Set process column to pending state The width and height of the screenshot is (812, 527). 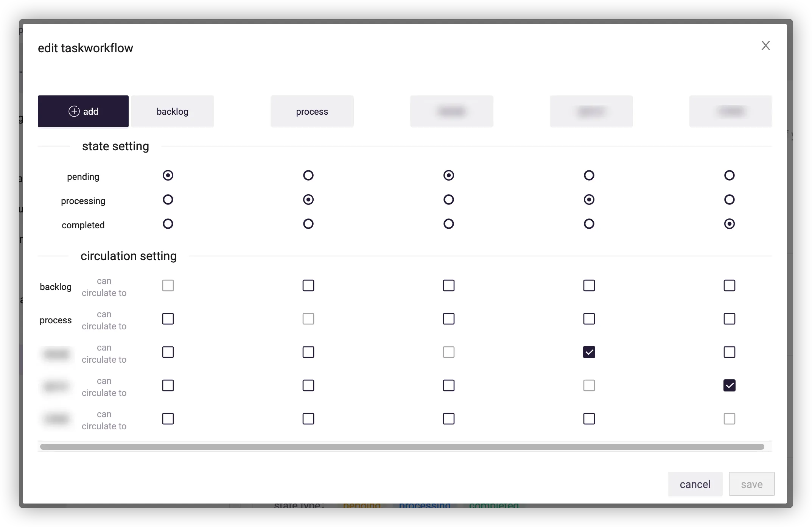(x=308, y=175)
